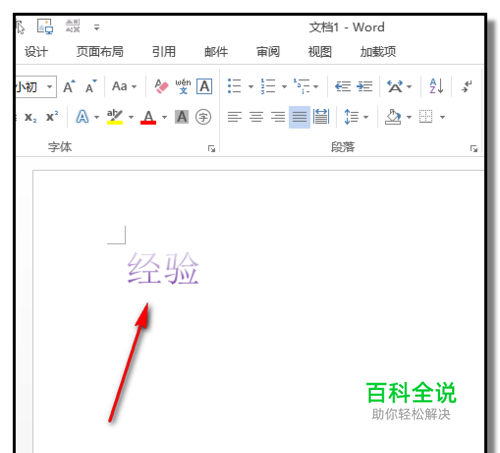Apply the yellow text highlight color
The height and width of the screenshot is (453, 500).
click(115, 117)
